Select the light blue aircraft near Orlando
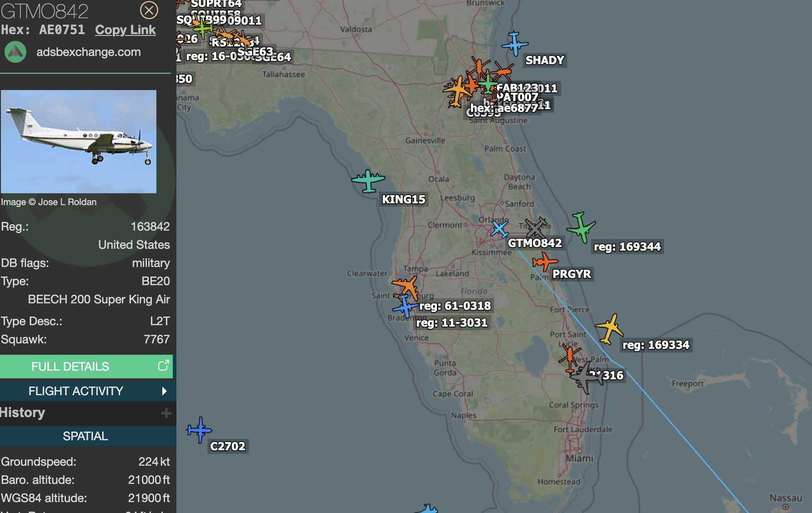812x513 pixels. 499,229
